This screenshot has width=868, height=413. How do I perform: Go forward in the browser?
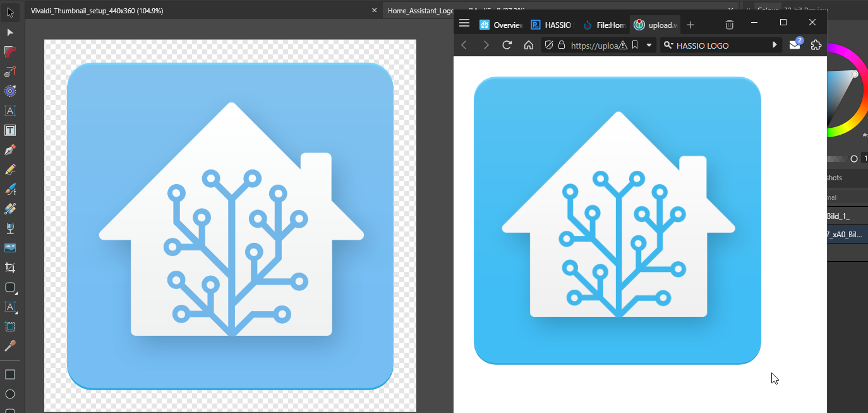pos(486,45)
